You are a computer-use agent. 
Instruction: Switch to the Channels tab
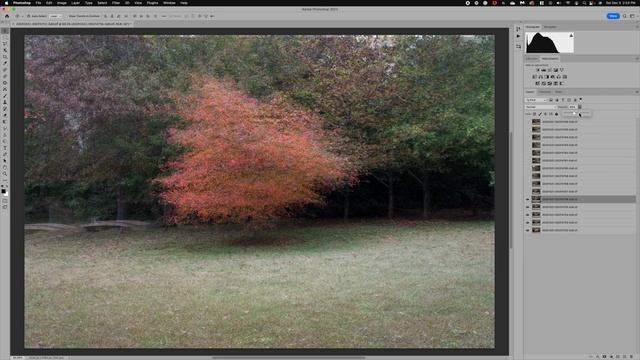click(544, 92)
